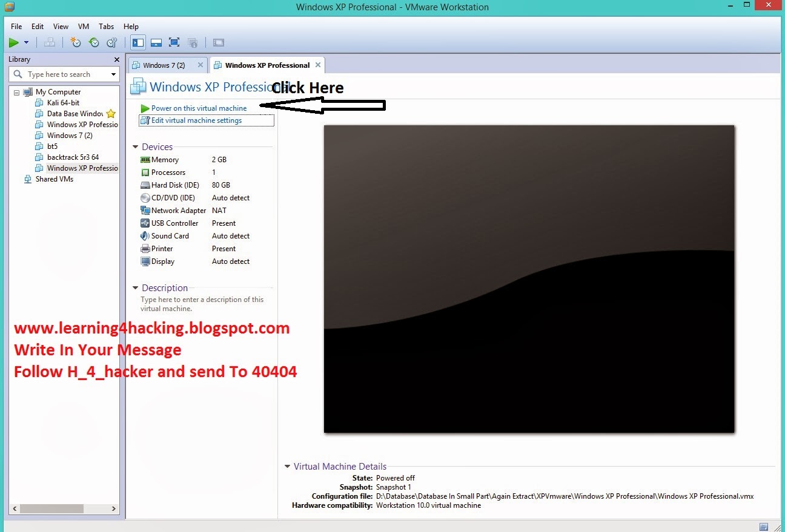Screen dimensions: 785x532
Task: Collapse the Description section
Action: coord(135,288)
